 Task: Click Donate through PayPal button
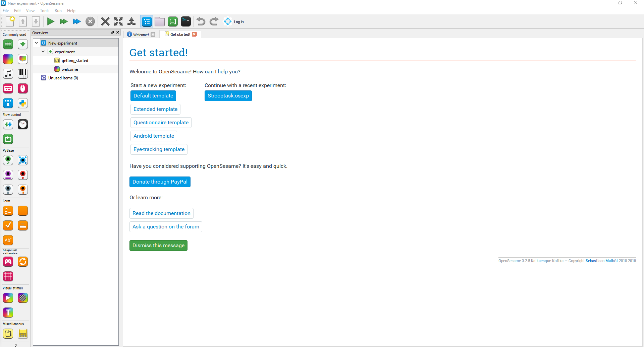click(x=160, y=182)
